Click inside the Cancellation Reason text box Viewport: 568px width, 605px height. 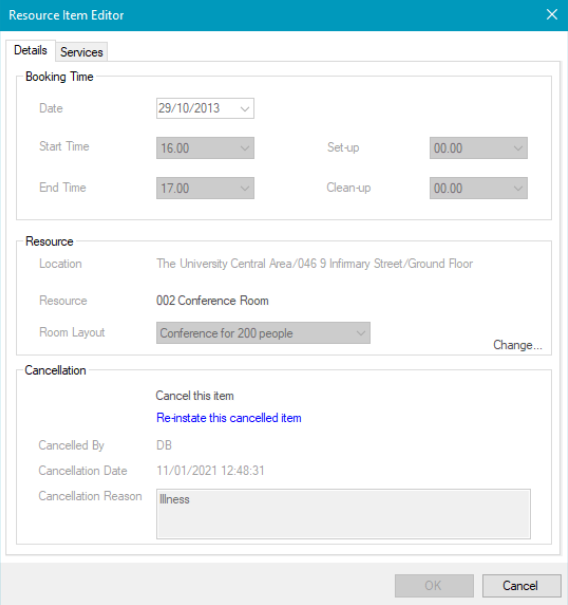pos(343,514)
